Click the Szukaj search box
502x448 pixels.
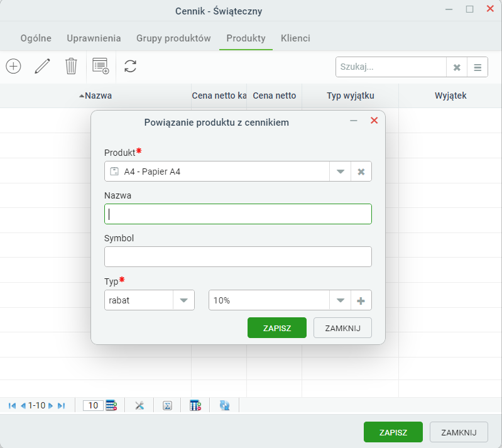(391, 67)
